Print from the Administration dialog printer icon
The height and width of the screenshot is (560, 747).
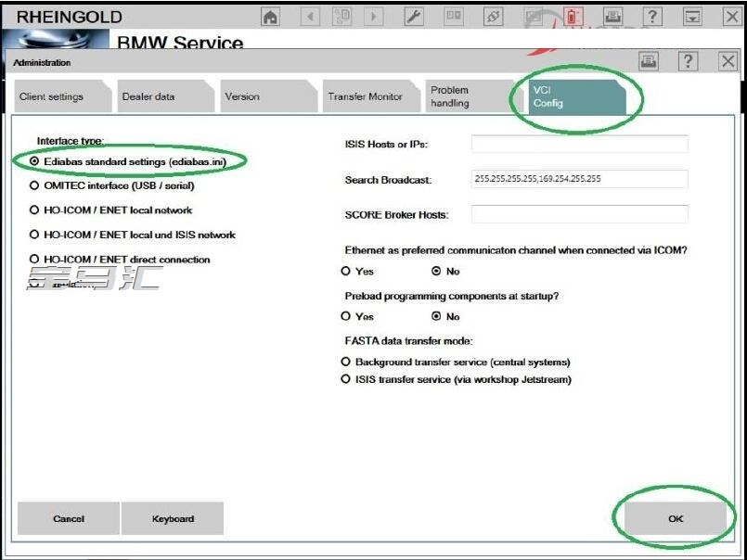pyautogui.click(x=649, y=61)
